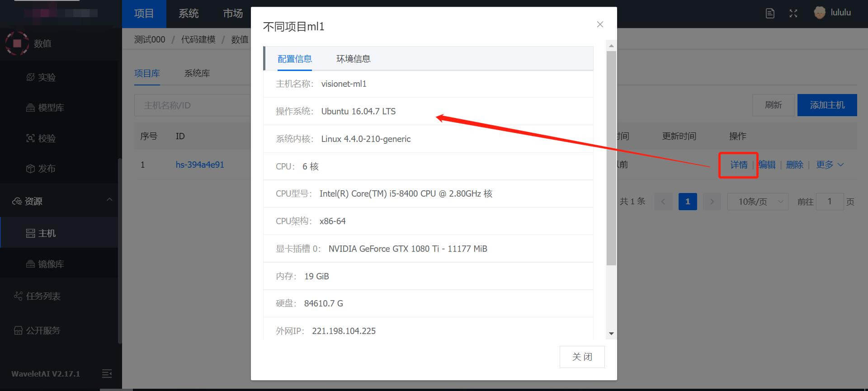Click the 添加主机 button
This screenshot has height=391, width=868.
pyautogui.click(x=827, y=105)
